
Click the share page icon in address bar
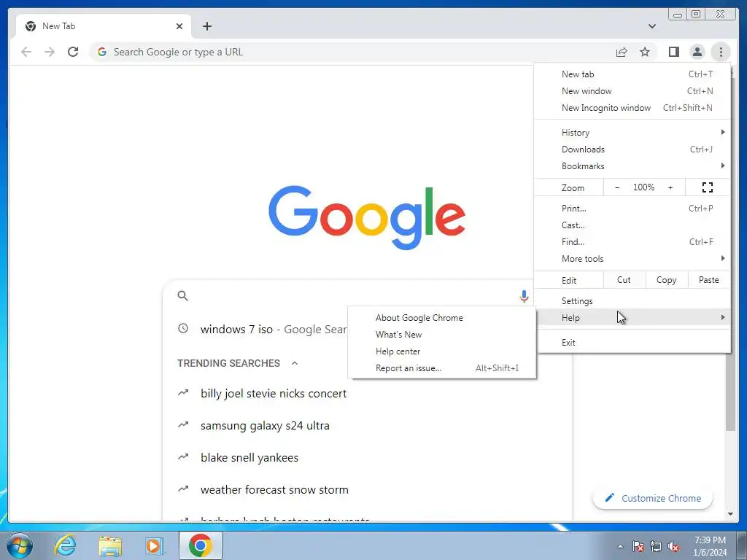point(622,52)
